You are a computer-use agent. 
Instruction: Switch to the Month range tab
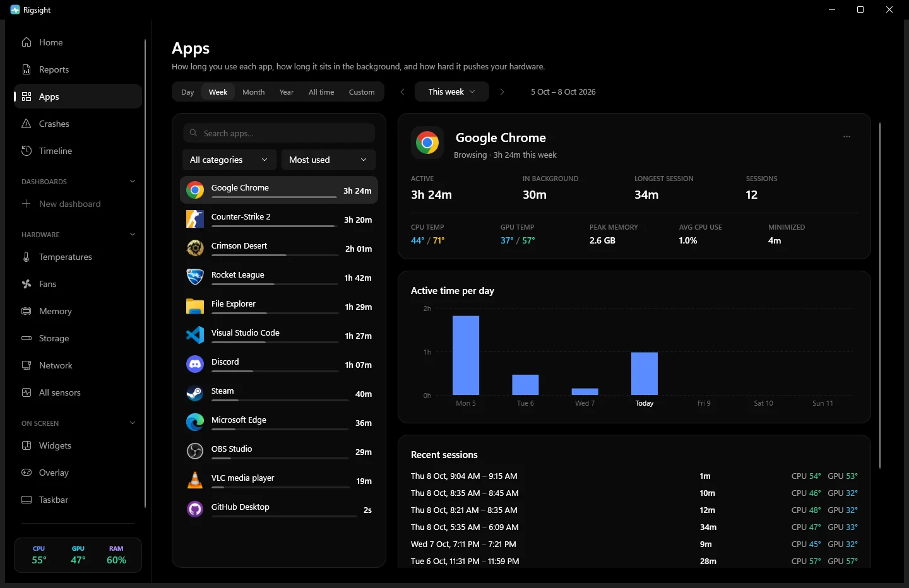[254, 92]
